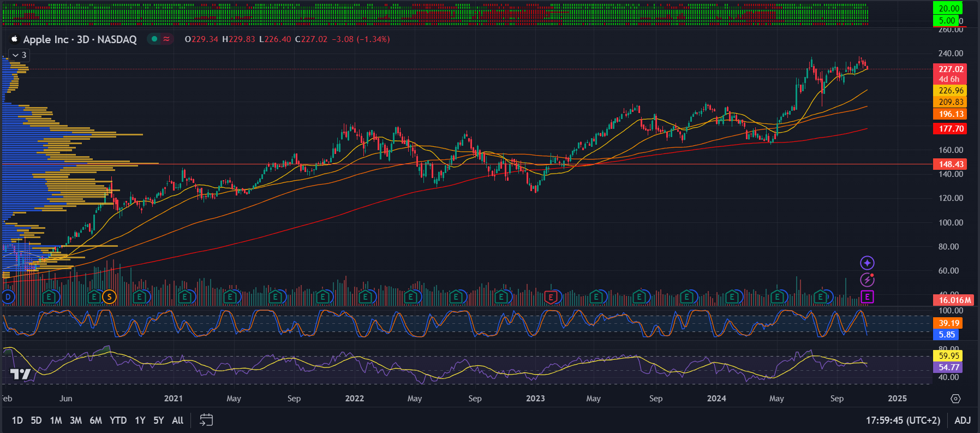Click the orange 209.83 moving average label
The width and height of the screenshot is (980, 433).
pyautogui.click(x=951, y=102)
